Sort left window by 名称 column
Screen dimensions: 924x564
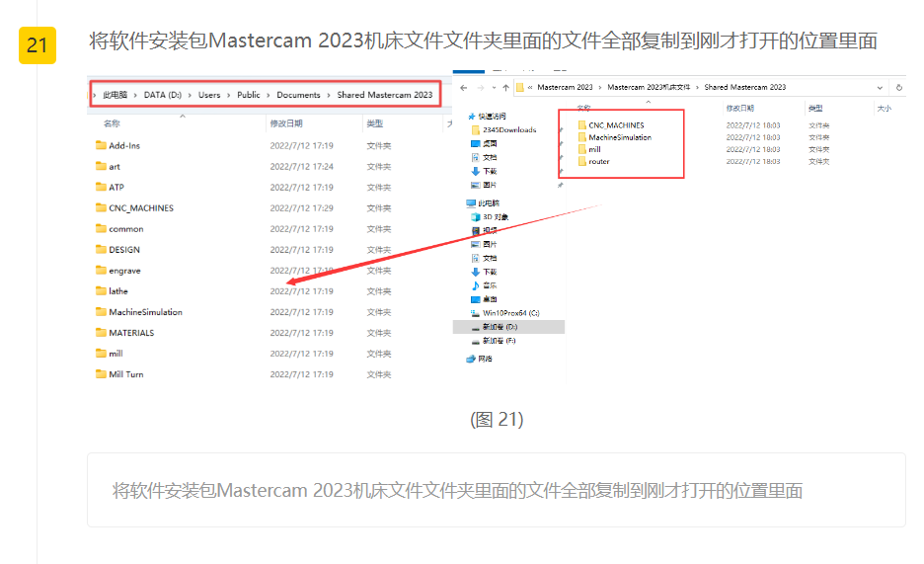click(112, 123)
